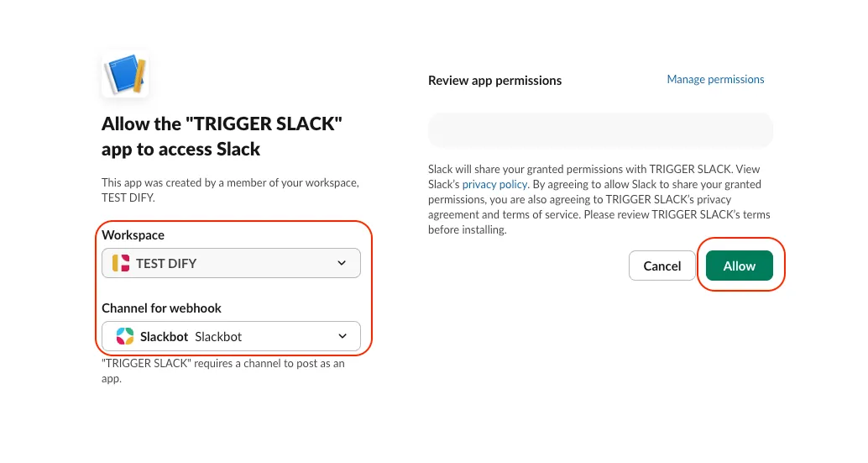Open the Manage permissions link
Image resolution: width=868 pixels, height=463 pixels.
(x=715, y=80)
